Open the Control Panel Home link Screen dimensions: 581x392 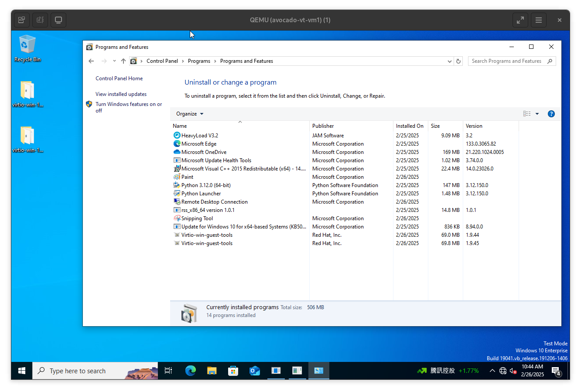pyautogui.click(x=119, y=78)
